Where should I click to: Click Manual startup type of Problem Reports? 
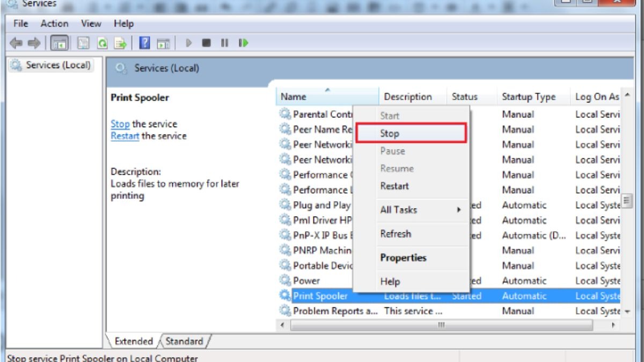517,311
